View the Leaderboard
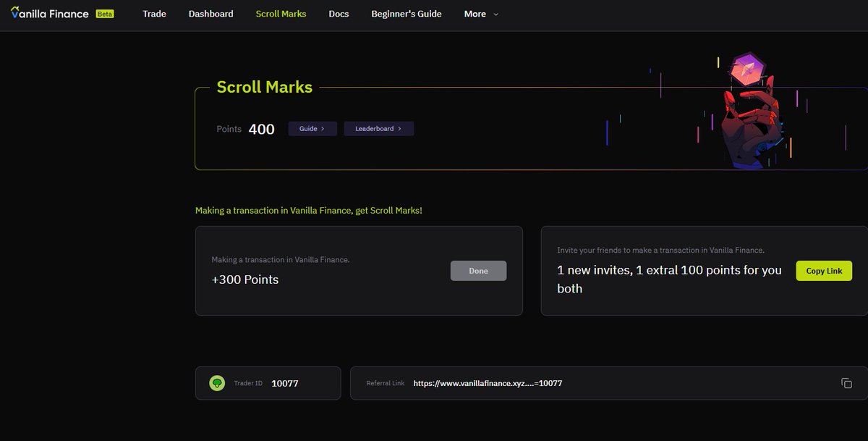The image size is (868, 441). coord(379,129)
